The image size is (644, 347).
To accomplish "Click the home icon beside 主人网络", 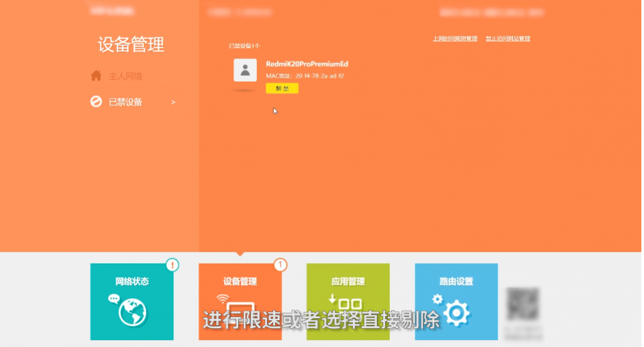I will 96,76.
